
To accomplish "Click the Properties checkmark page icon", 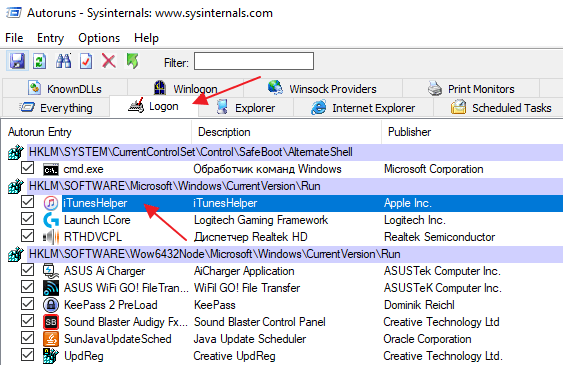I will [x=86, y=61].
